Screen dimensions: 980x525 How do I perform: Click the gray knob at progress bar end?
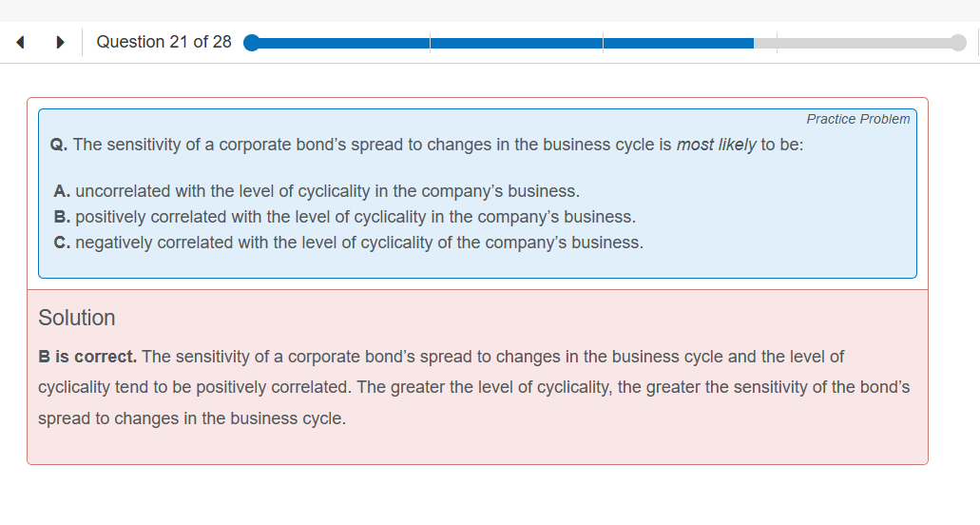(957, 43)
